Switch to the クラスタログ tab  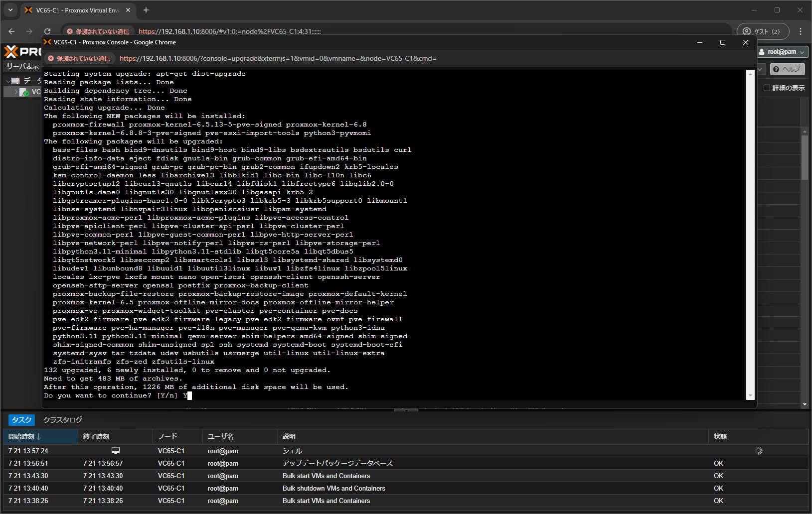(x=62, y=420)
